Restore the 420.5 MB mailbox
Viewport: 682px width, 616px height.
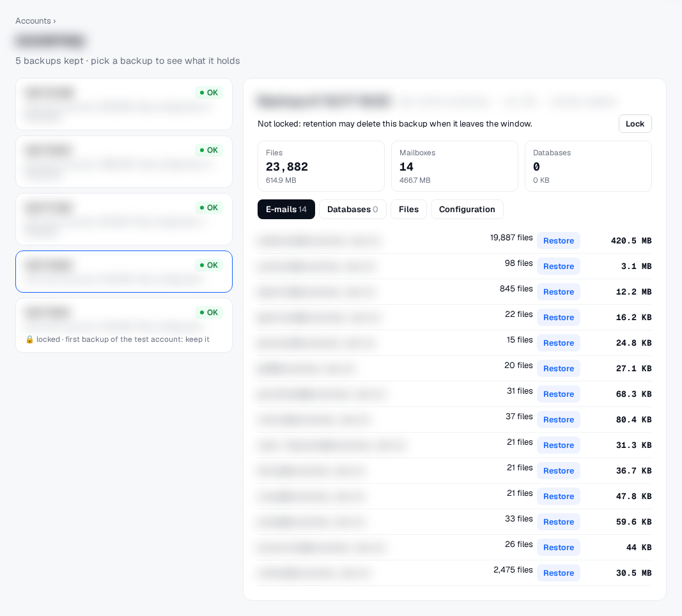tap(559, 241)
